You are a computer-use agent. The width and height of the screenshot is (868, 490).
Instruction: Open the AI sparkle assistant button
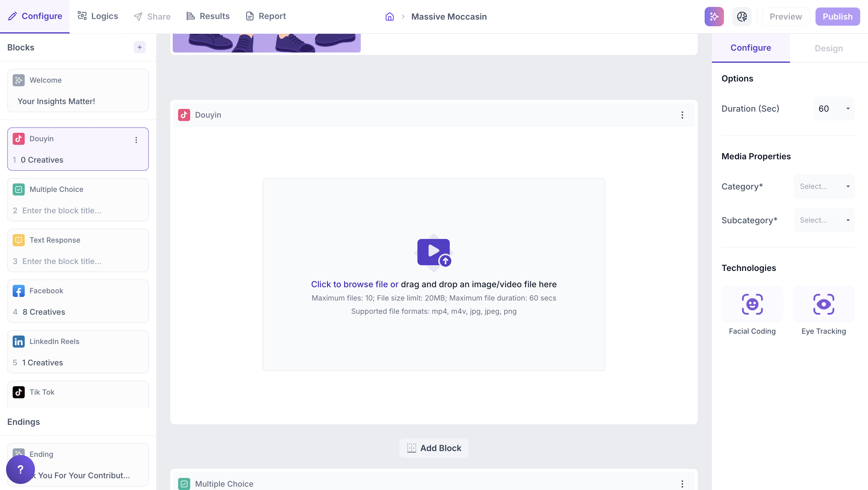[x=714, y=17]
